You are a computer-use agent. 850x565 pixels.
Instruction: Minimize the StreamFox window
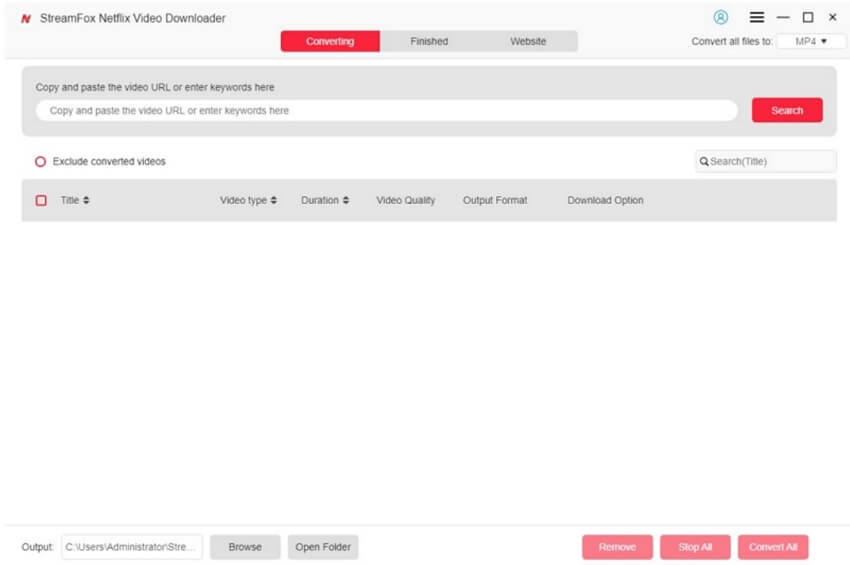pyautogui.click(x=783, y=17)
